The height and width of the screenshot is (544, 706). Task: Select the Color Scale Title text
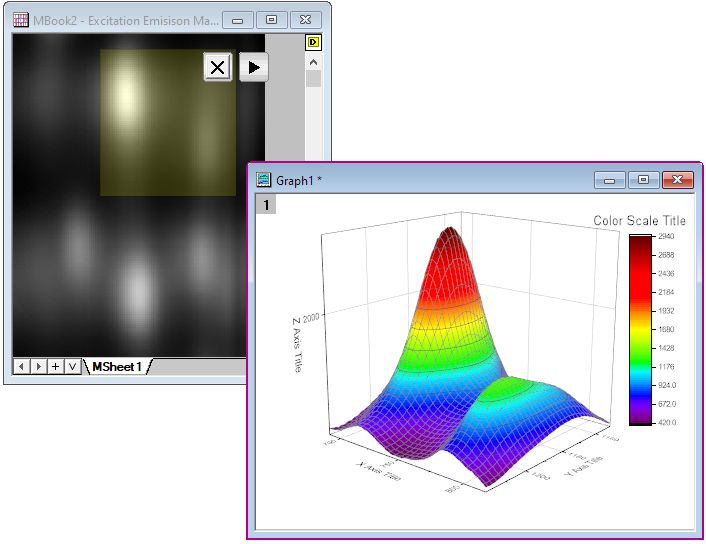click(639, 221)
